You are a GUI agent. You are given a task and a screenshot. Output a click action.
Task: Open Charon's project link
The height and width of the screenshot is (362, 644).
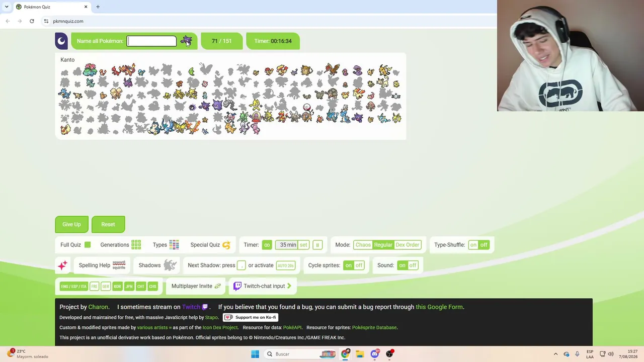coord(98,307)
